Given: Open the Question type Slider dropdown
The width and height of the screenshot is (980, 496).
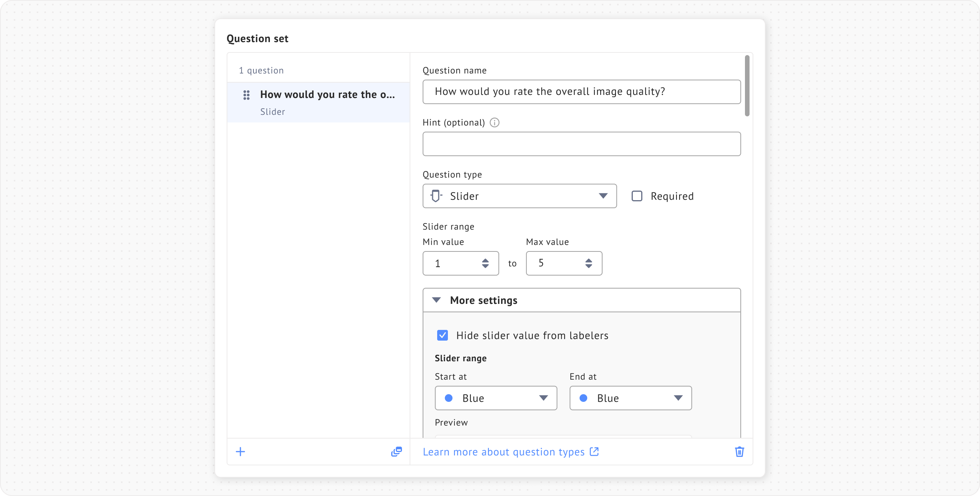Looking at the screenshot, I should (519, 196).
